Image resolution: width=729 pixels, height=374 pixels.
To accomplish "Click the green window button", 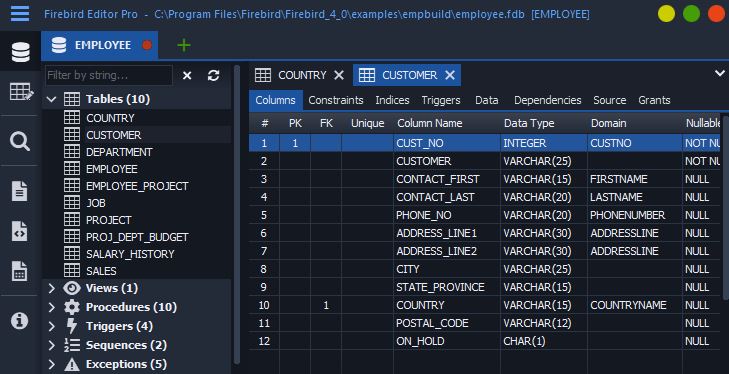I will pyautogui.click(x=691, y=13).
